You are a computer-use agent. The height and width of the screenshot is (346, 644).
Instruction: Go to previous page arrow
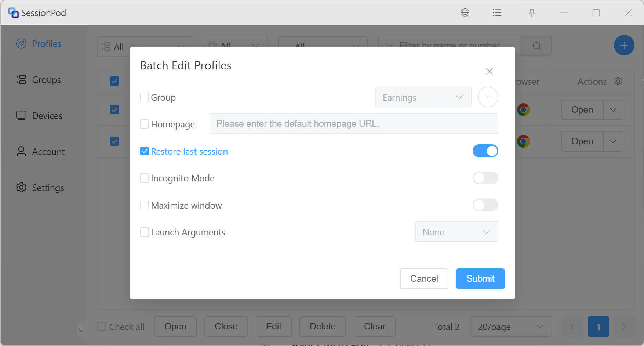pyautogui.click(x=572, y=327)
